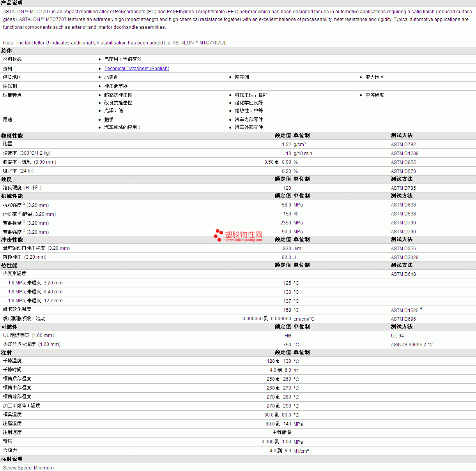Click the ASTM D648 test method
Screen dimensions: 476x471
(403, 274)
